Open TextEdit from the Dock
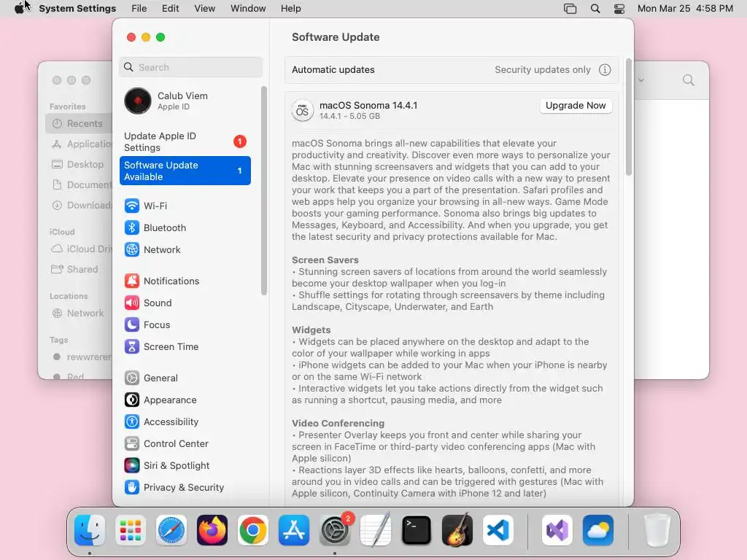This screenshot has width=747, height=560. pos(376,530)
